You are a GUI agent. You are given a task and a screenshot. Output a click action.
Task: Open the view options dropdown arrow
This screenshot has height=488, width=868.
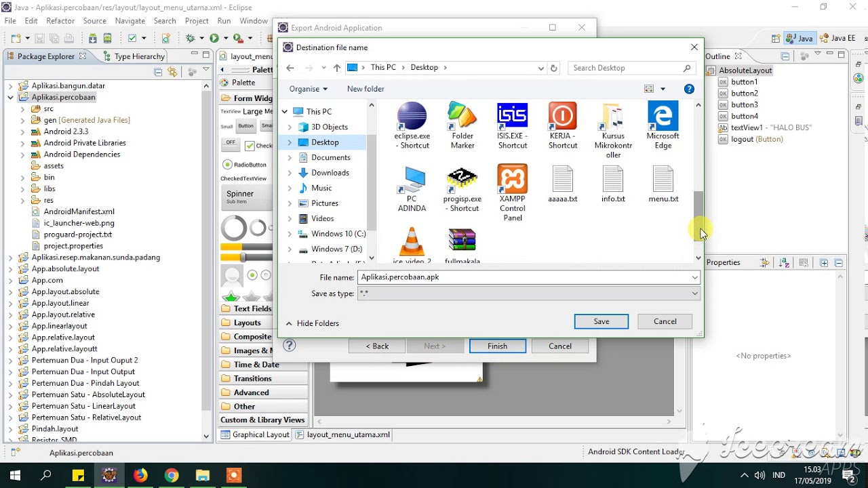click(663, 89)
